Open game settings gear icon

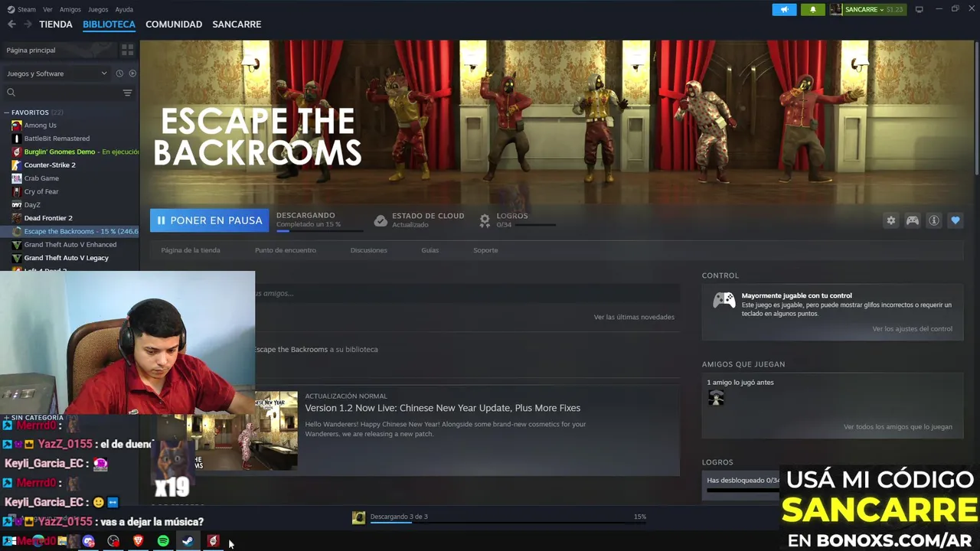tap(891, 220)
